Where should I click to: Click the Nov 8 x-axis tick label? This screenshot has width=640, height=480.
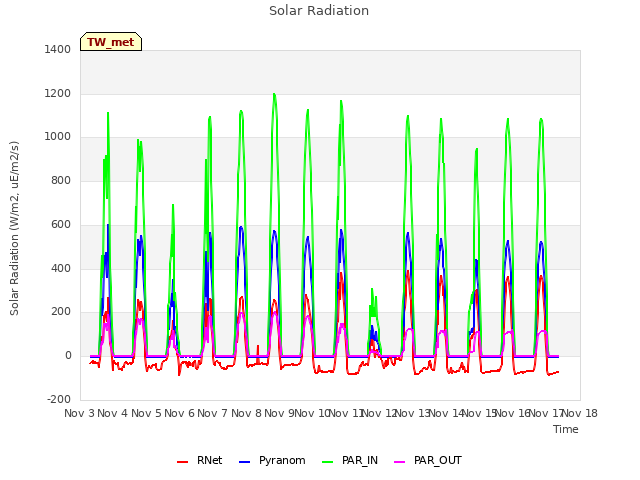coord(246,413)
